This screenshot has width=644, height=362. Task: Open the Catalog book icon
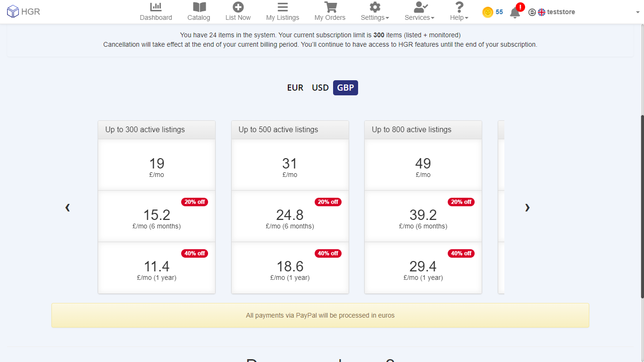[x=200, y=7]
